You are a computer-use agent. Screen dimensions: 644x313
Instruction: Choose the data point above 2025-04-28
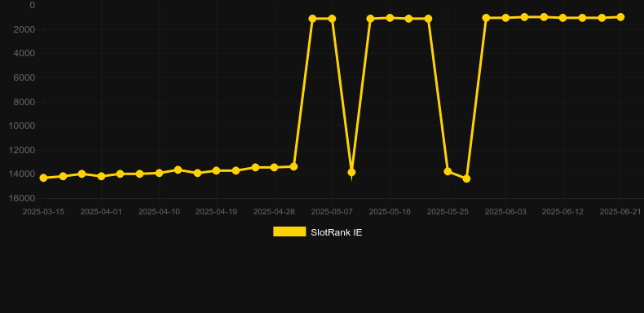(x=274, y=168)
